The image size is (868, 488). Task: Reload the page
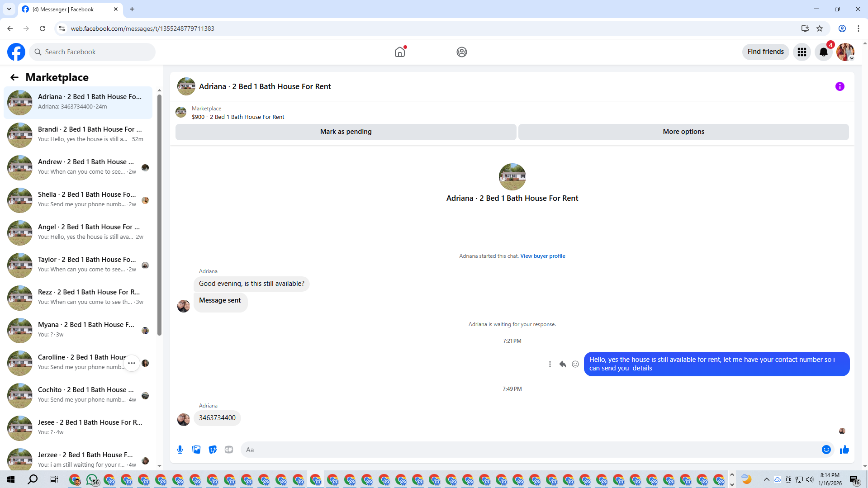(43, 28)
